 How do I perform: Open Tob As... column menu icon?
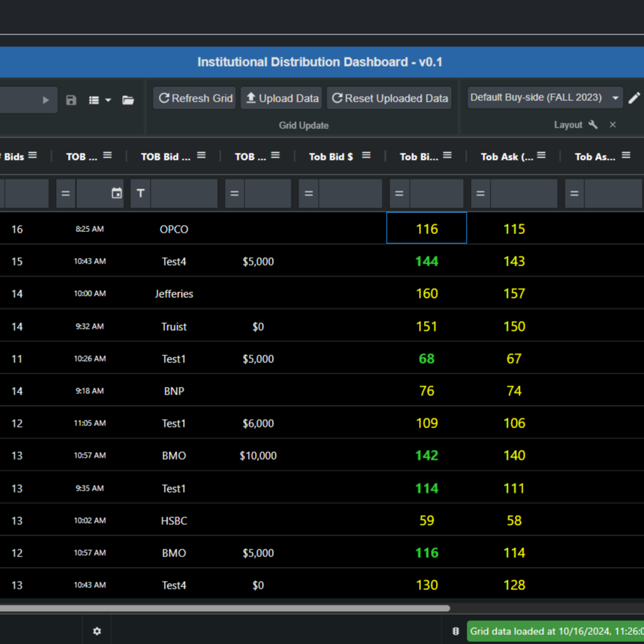coord(626,156)
